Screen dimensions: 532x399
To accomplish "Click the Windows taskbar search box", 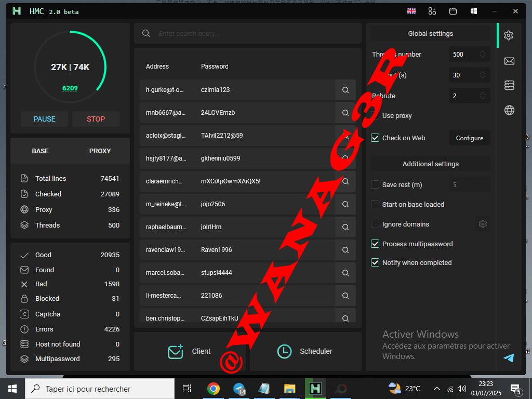I will tap(100, 389).
